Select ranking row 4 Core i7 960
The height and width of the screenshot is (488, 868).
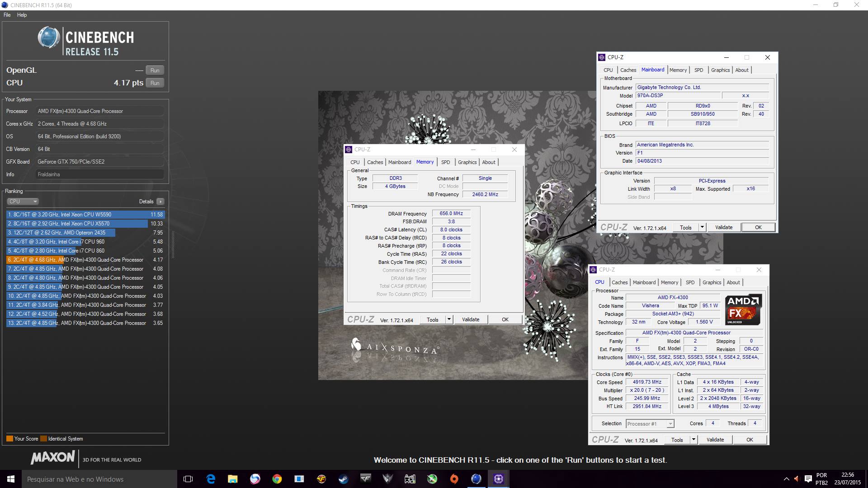coord(85,242)
